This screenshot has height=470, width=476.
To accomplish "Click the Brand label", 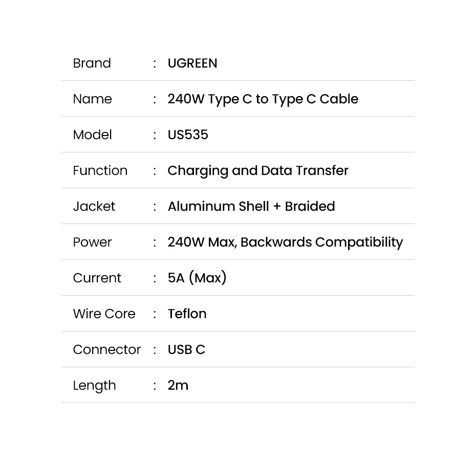I will tap(92, 63).
